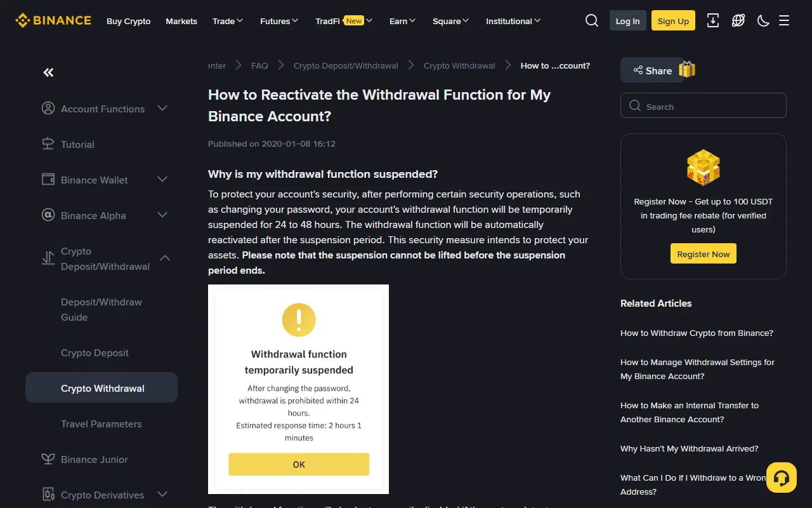This screenshot has height=508, width=812.
Task: Click the Crypto Derivatives icon
Action: pyautogui.click(x=48, y=495)
